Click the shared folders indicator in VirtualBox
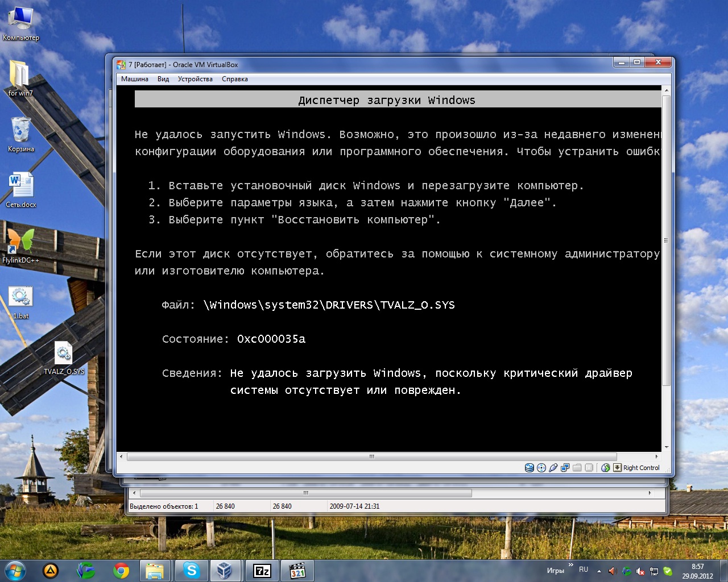 pos(577,468)
